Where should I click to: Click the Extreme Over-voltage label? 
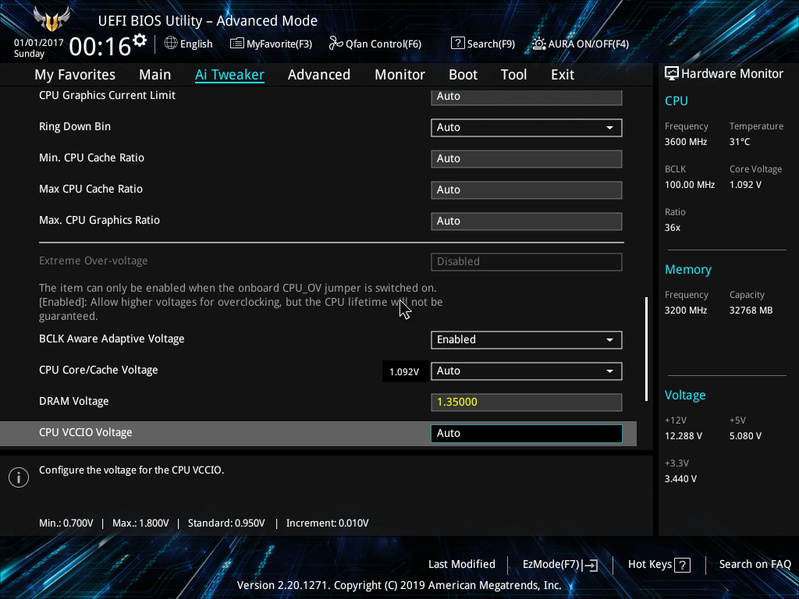point(93,261)
